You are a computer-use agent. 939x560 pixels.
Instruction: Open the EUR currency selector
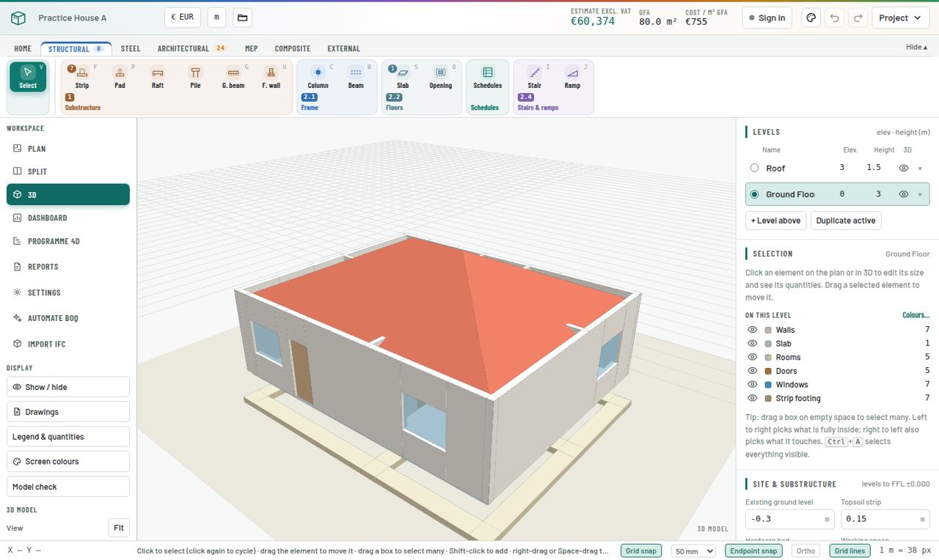coord(183,17)
